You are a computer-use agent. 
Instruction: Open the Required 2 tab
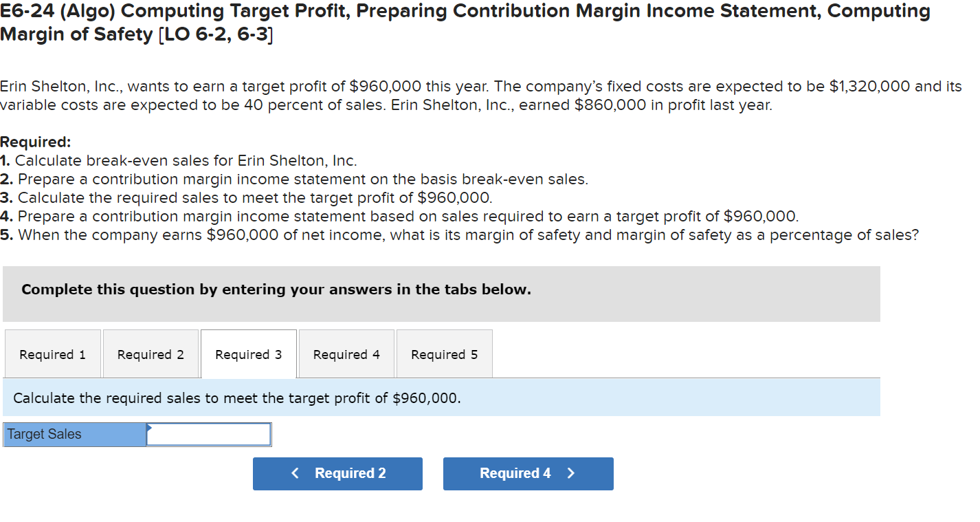pos(150,354)
